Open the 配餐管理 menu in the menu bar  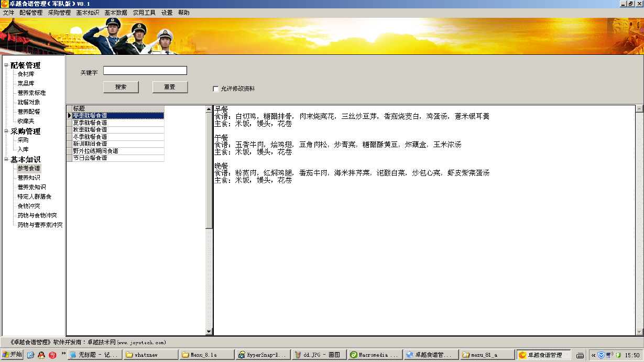(x=31, y=13)
